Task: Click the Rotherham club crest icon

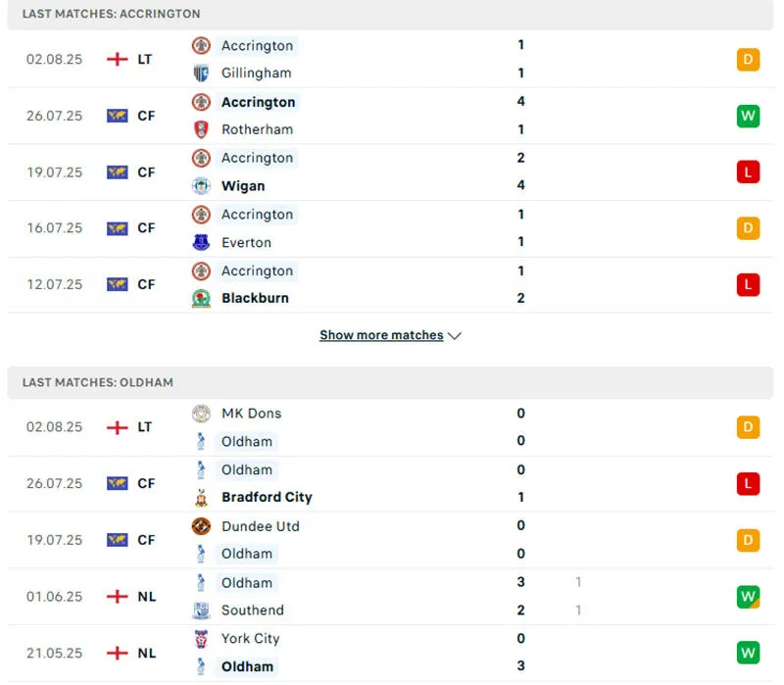Action: pos(201,129)
